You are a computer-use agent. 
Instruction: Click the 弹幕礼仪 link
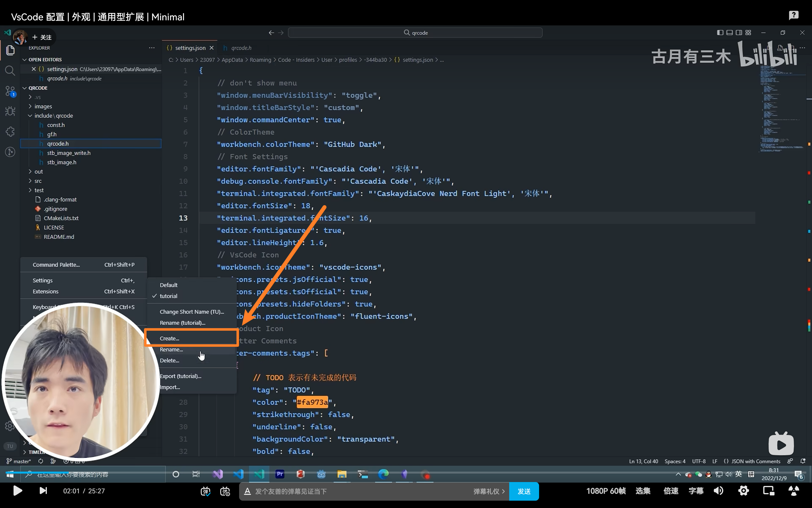(x=489, y=491)
